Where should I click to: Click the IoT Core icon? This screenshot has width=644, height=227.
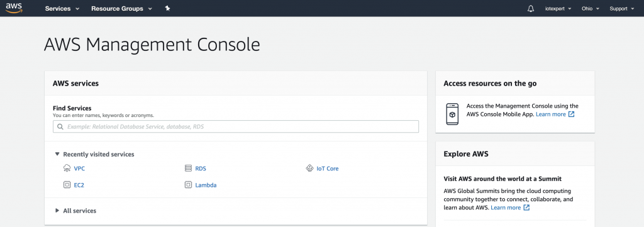(309, 169)
